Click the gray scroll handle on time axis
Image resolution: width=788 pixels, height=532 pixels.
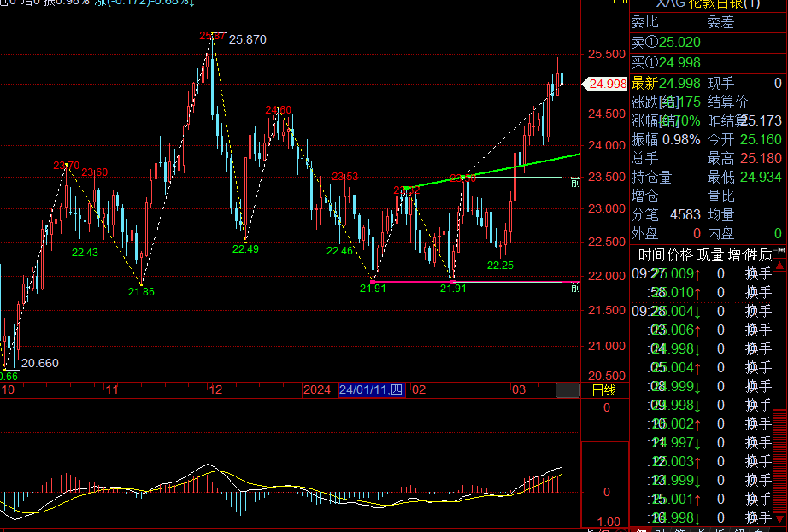[x=567, y=390]
